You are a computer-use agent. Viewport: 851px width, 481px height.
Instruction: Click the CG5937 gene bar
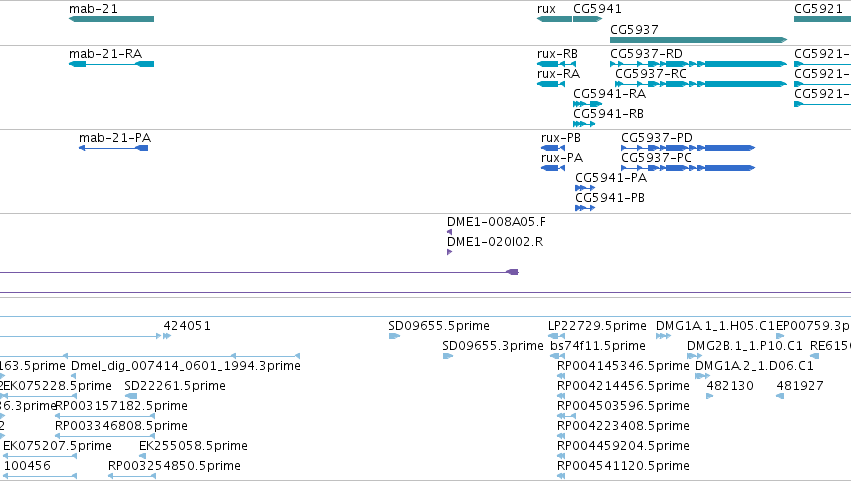coord(698,40)
